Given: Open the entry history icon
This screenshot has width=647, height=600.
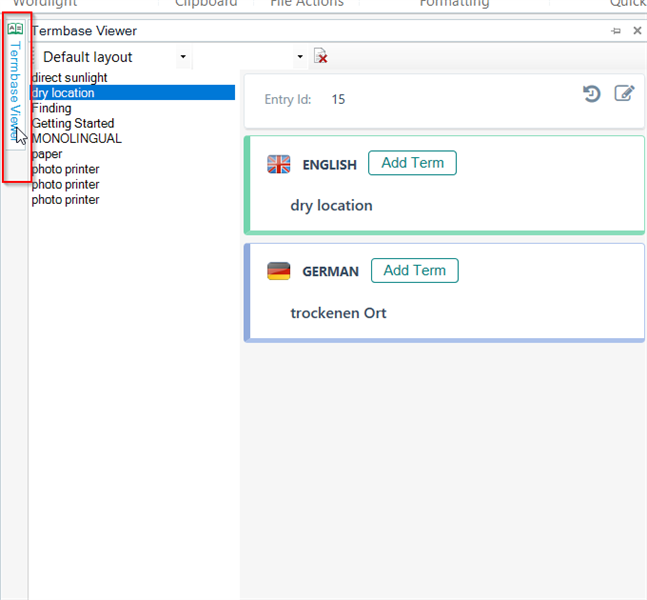Looking at the screenshot, I should click(x=591, y=94).
